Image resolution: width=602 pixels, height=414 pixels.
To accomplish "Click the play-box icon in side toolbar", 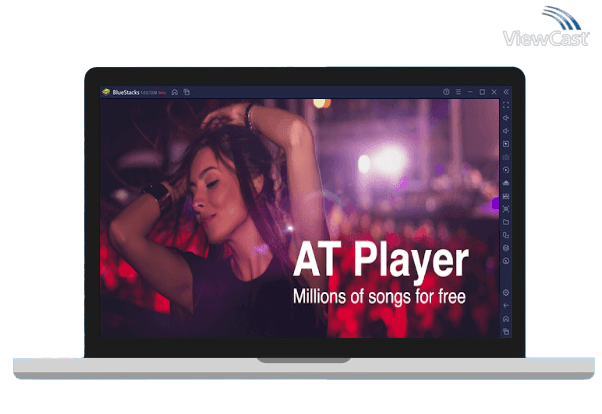I will point(506,144).
